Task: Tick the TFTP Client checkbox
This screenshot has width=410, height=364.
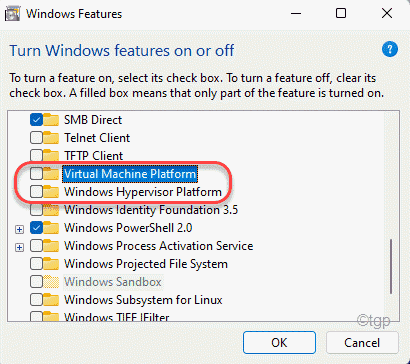Action: (x=36, y=155)
